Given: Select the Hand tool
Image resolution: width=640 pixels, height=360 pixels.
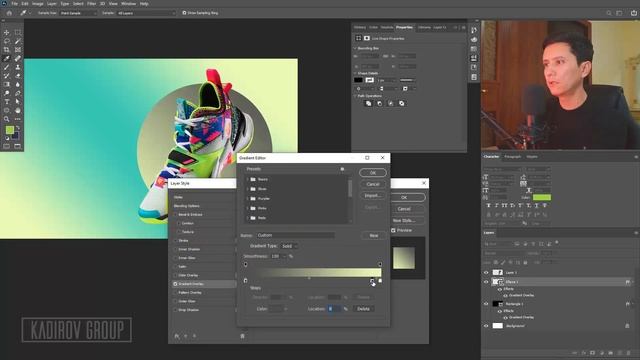Looking at the screenshot, I should click(18, 111).
